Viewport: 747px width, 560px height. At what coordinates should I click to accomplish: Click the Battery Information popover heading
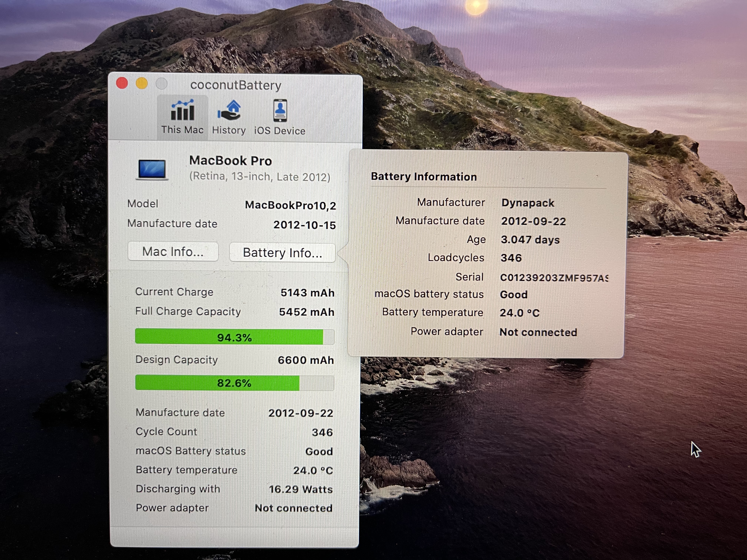point(424,176)
